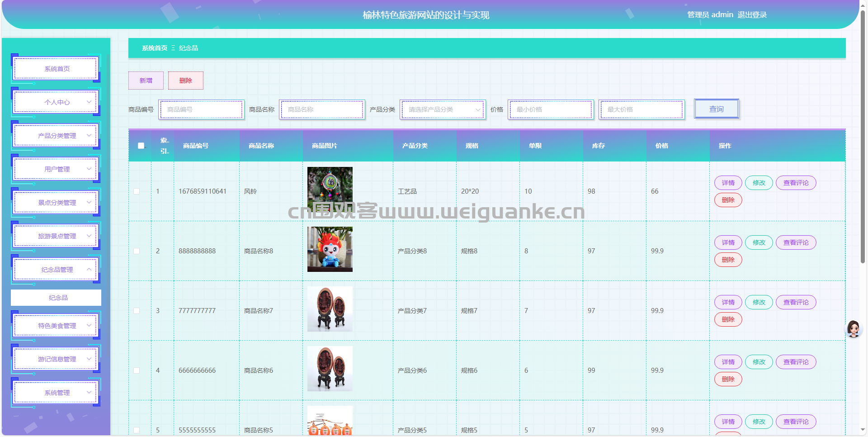The image size is (868, 437).
Task: Expand the 旅游景点管理 menu
Action: coord(56,236)
